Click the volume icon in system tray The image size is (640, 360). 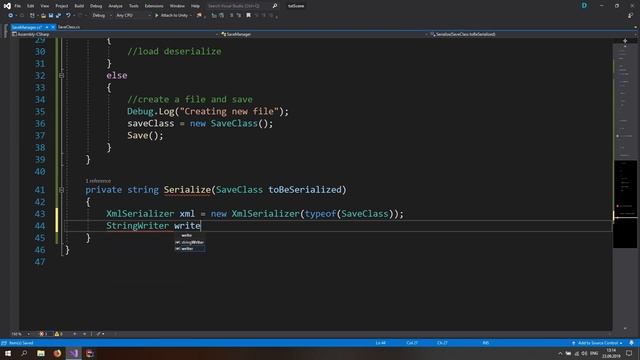click(x=584, y=353)
